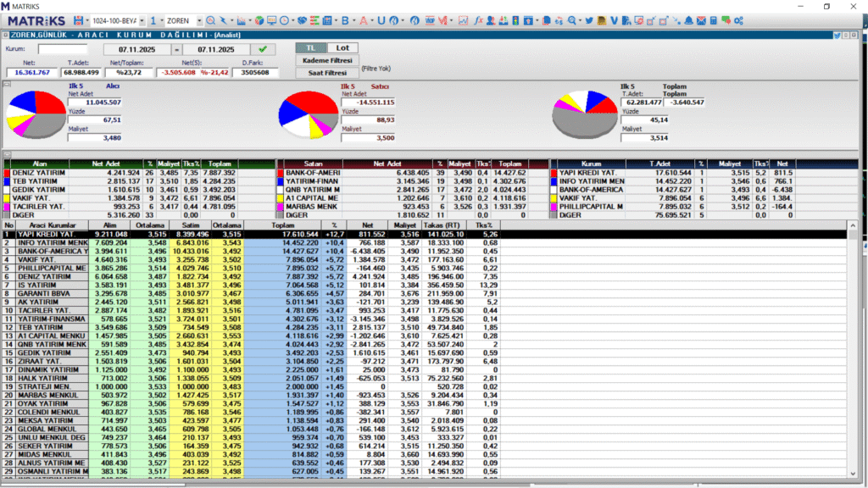
Task: Click the bold B formatting icon
Action: pyautogui.click(x=345, y=19)
